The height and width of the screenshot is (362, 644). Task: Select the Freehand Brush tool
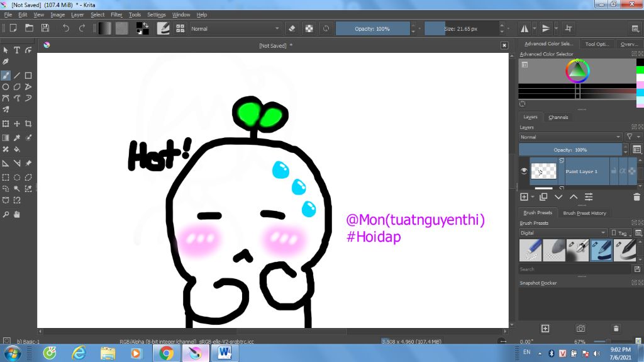point(6,76)
